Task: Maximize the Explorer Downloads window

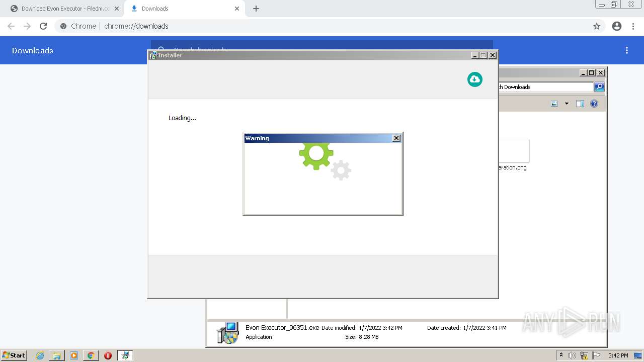Action: point(592,73)
